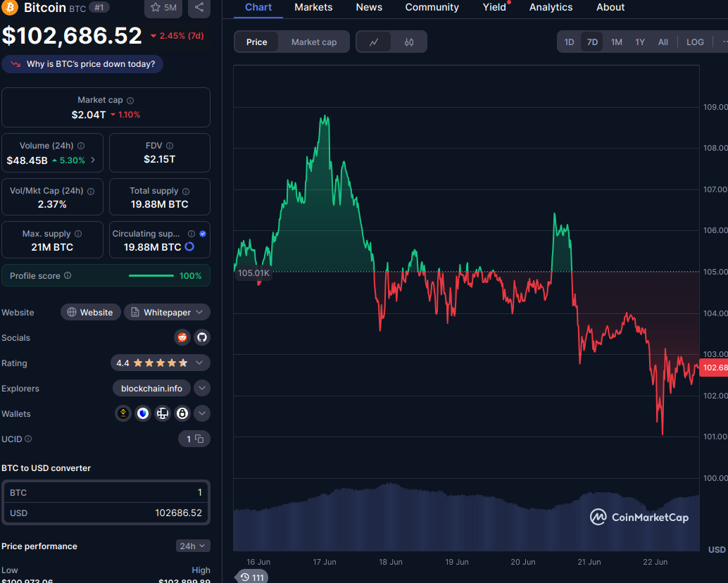Open Circulating supply info icon

[192, 234]
